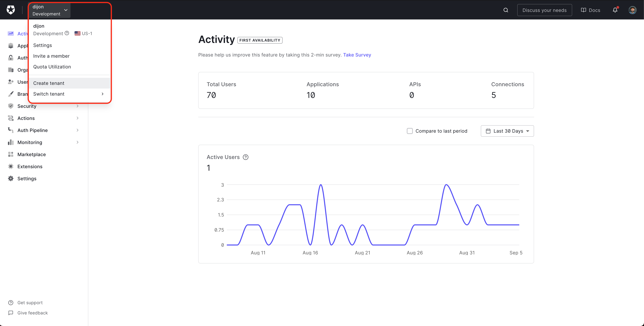Screen dimensions: 644x326
Task: Choose Create tenant
Action: [x=70, y=83]
